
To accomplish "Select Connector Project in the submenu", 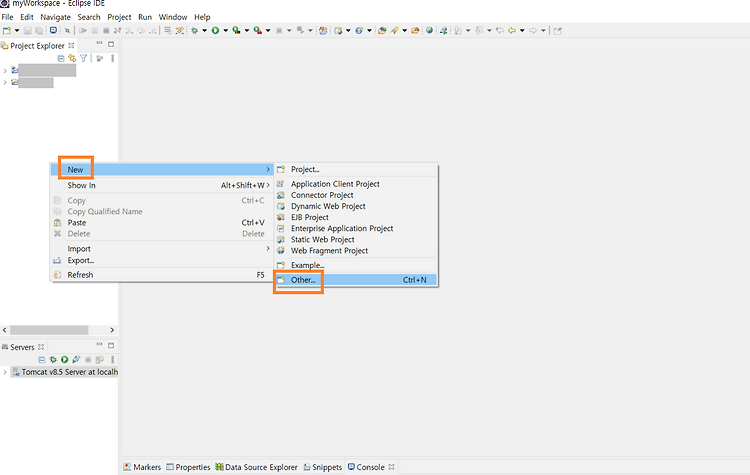I will (356, 195).
